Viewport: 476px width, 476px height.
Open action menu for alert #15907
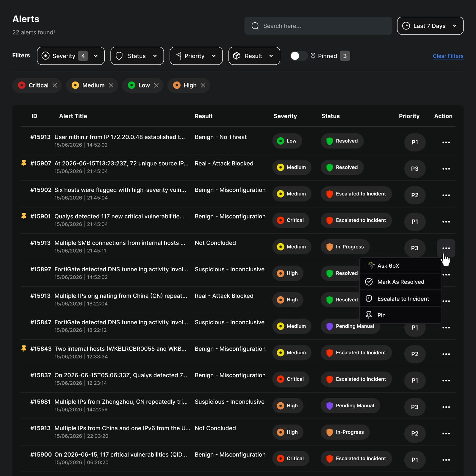point(446,169)
